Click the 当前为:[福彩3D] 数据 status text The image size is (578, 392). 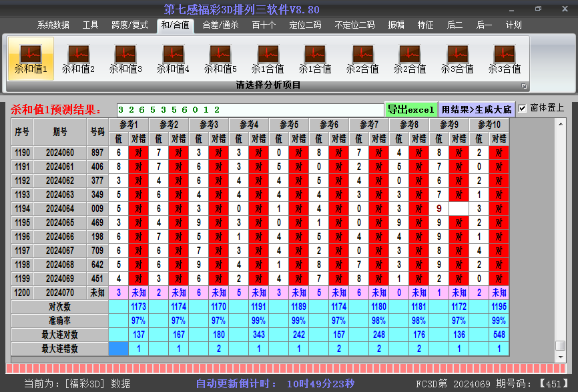tap(77, 383)
